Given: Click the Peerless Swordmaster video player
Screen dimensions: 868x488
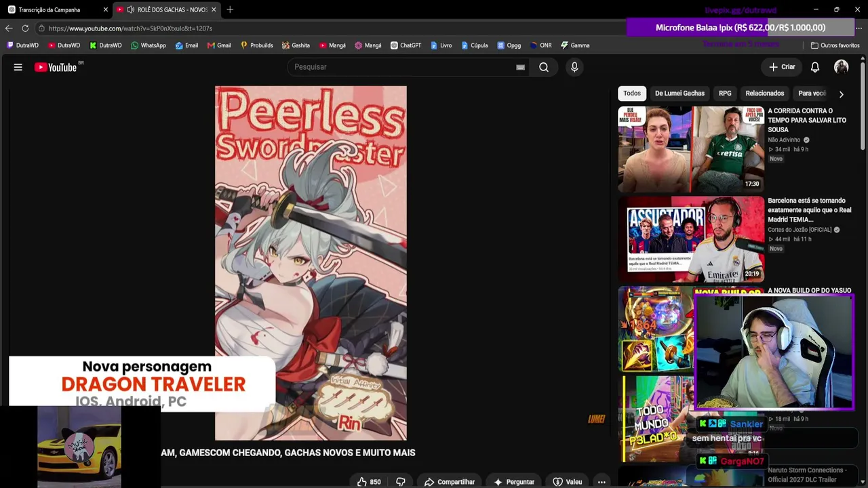Looking at the screenshot, I should coord(311,263).
